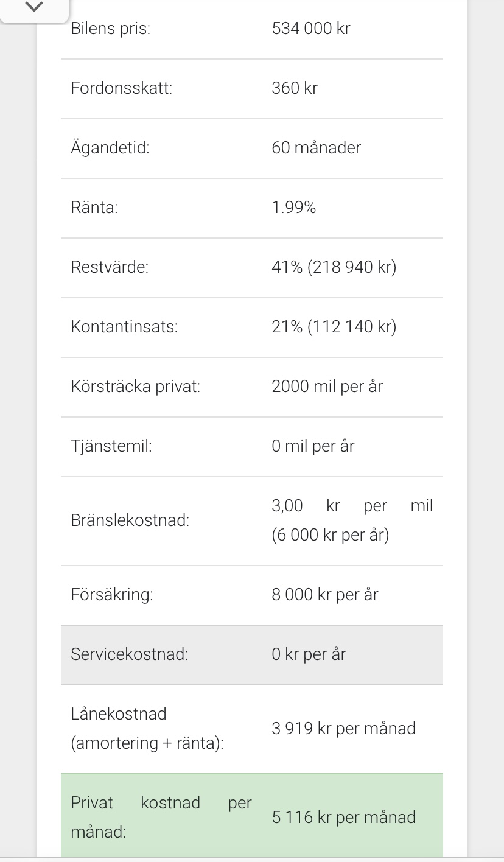Click the 2000 mil per år value
This screenshot has width=504, height=862.
coord(327,387)
